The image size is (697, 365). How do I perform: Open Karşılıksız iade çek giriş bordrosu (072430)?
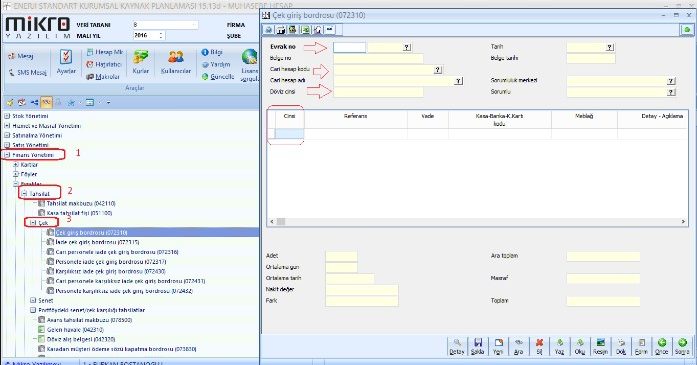(x=110, y=271)
